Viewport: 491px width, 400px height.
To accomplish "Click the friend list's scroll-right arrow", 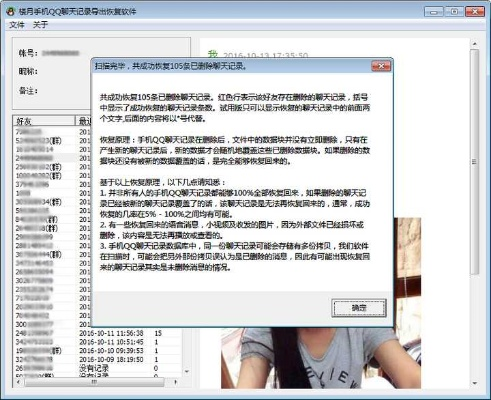I will pyautogui.click(x=176, y=382).
